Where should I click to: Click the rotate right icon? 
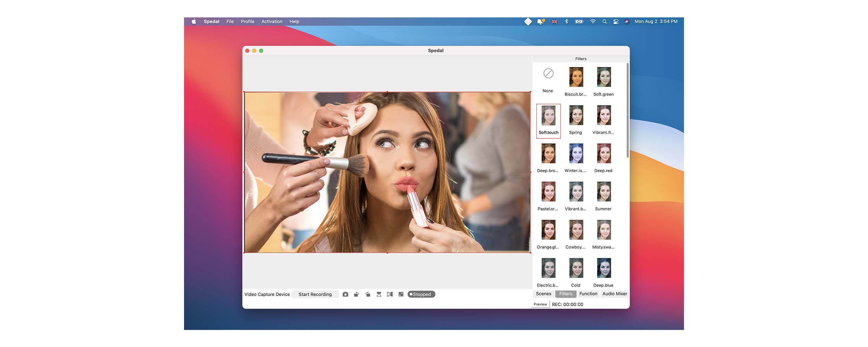click(368, 294)
